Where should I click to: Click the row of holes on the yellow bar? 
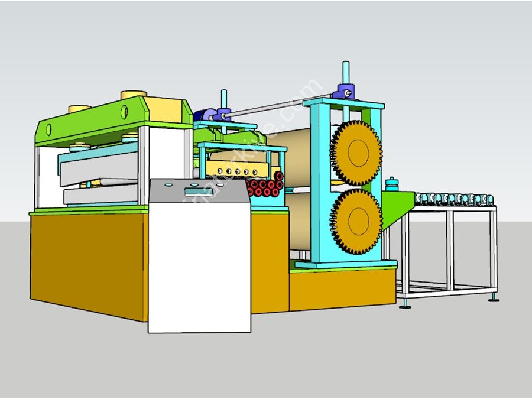[231, 172]
